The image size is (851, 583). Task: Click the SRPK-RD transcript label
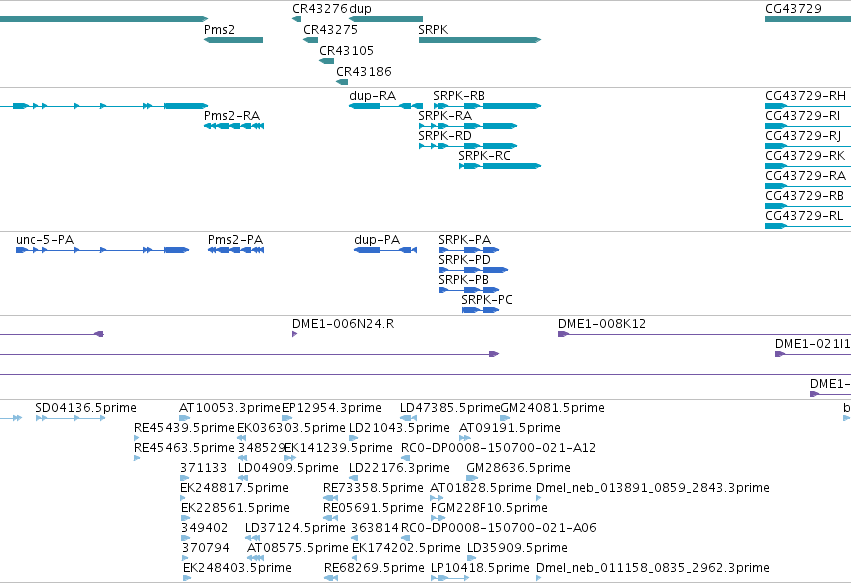(x=445, y=136)
